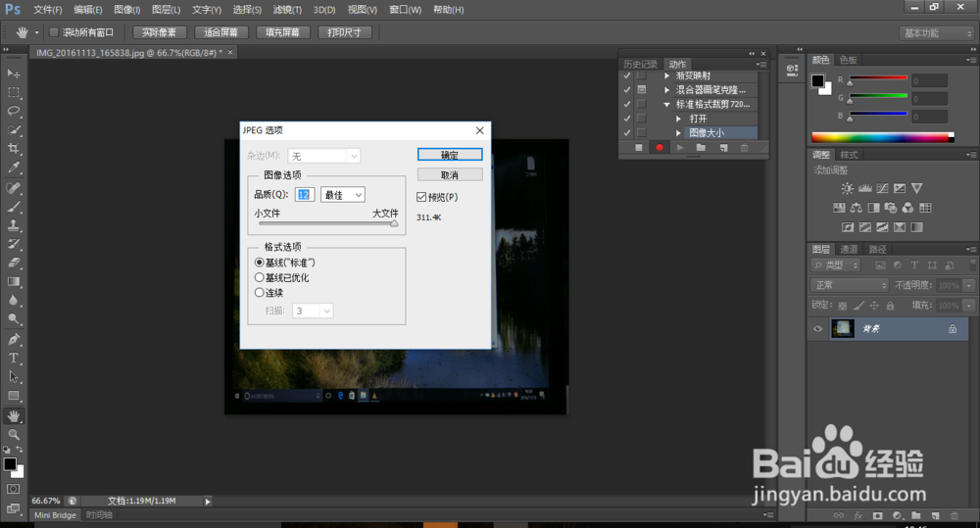Toggle the Preview checkbox in JPEG dialog
Viewport: 980px width, 528px height.
point(421,197)
